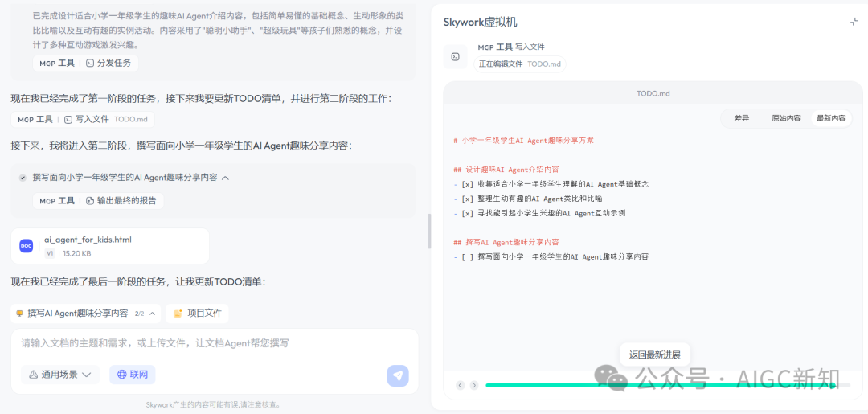Image resolution: width=868 pixels, height=414 pixels.
Task: Click the chat panel vertical scrollbar handle
Action: [429, 231]
